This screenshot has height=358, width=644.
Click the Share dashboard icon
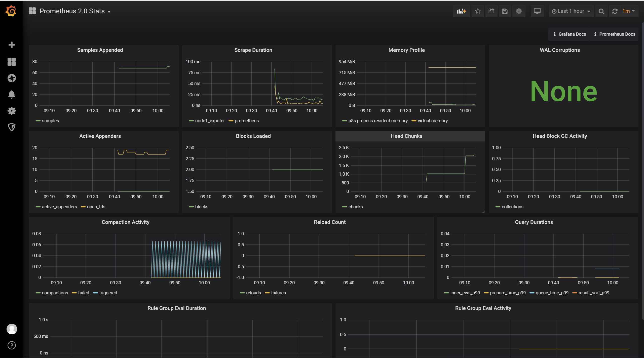(491, 11)
